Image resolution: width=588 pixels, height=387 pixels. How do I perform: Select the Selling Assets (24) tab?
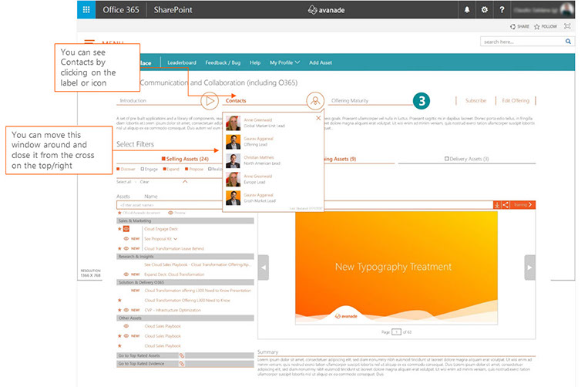tap(186, 159)
